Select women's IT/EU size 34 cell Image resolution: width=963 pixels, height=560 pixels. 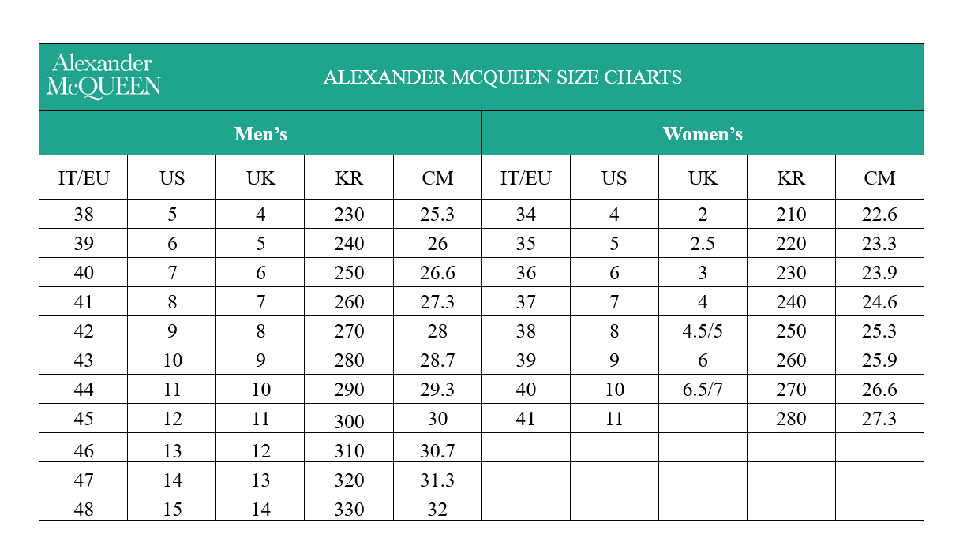526,215
